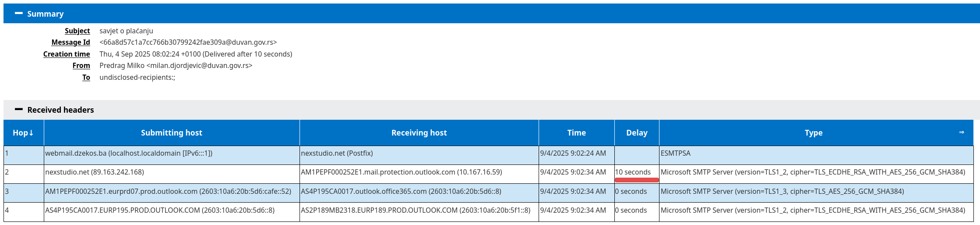980x225 pixels.
Task: Sort by Delay column header
Action: coord(637,133)
